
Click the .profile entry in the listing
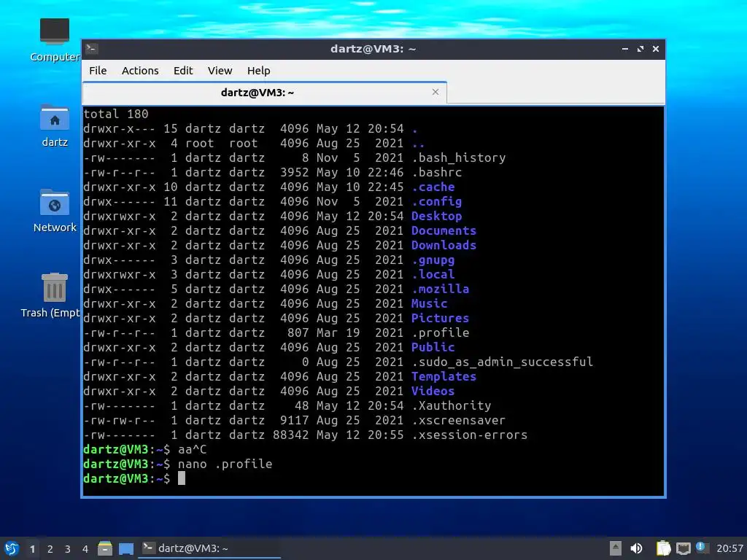click(x=441, y=332)
